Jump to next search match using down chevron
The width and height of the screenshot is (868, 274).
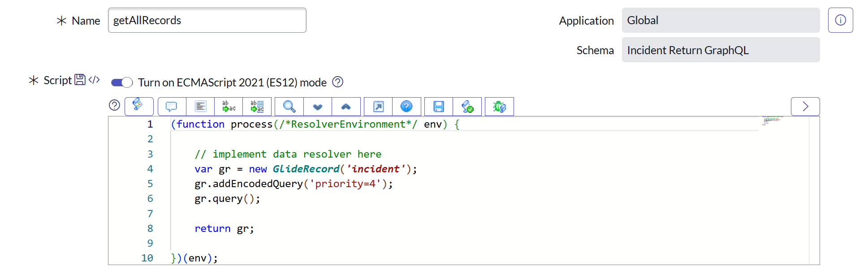coord(318,107)
